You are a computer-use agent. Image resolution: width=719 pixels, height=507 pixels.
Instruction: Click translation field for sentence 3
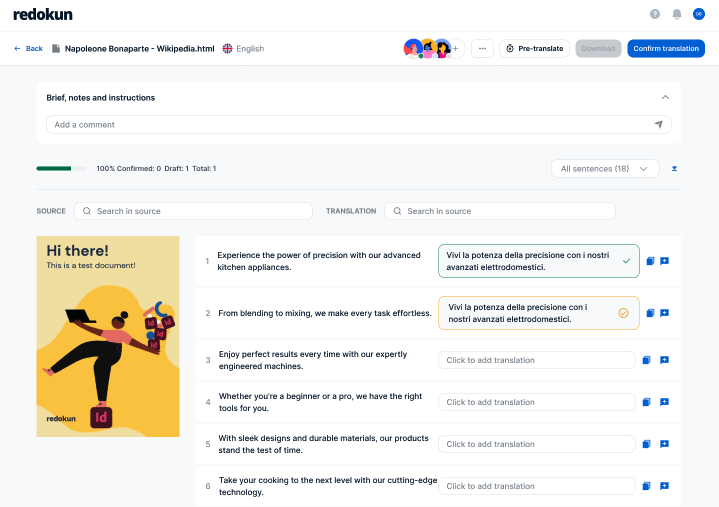tap(536, 360)
